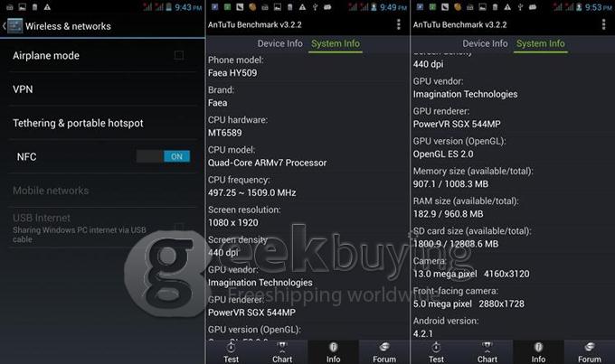This screenshot has width=615, height=364.
Task: Open Chart tab in middle screen
Action: 282,352
